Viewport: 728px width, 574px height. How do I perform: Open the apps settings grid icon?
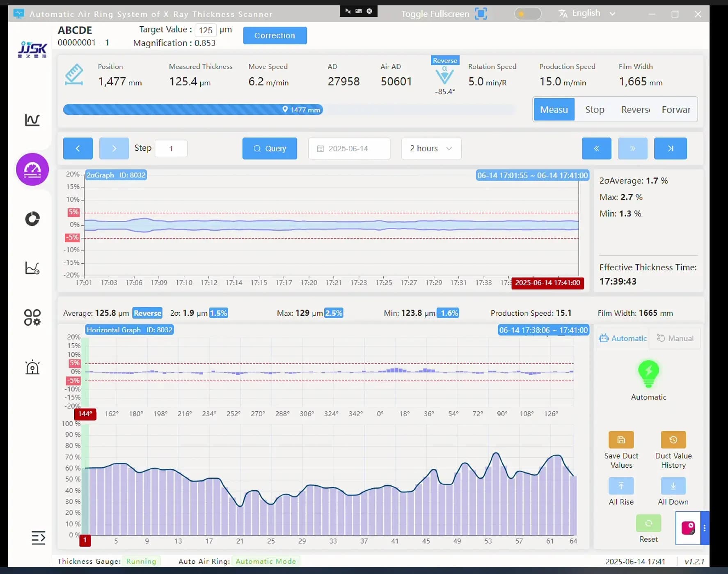tap(32, 317)
